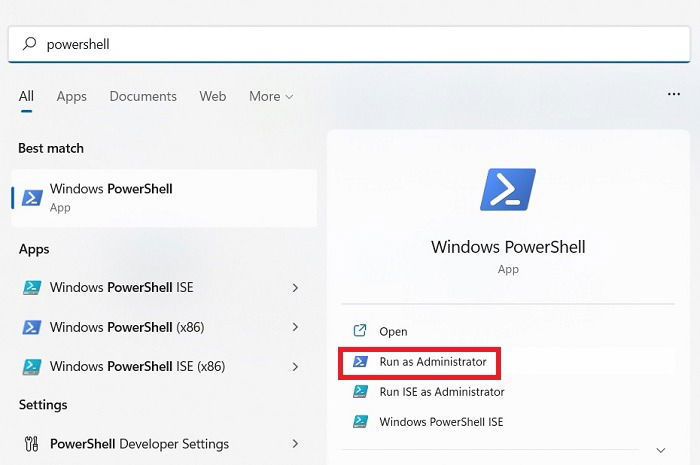Click the Windows PowerShell ISE app icon
Viewport: 700px width, 465px height.
[32, 288]
